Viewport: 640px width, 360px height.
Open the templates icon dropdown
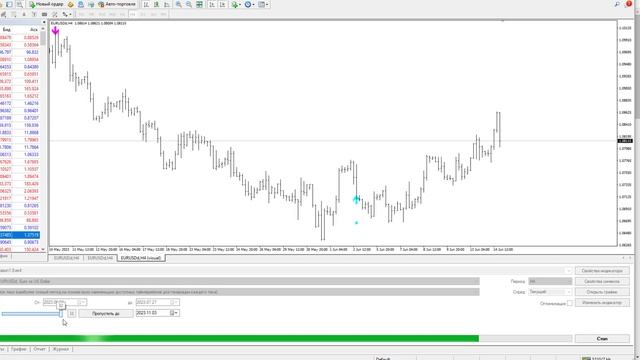(263, 4)
